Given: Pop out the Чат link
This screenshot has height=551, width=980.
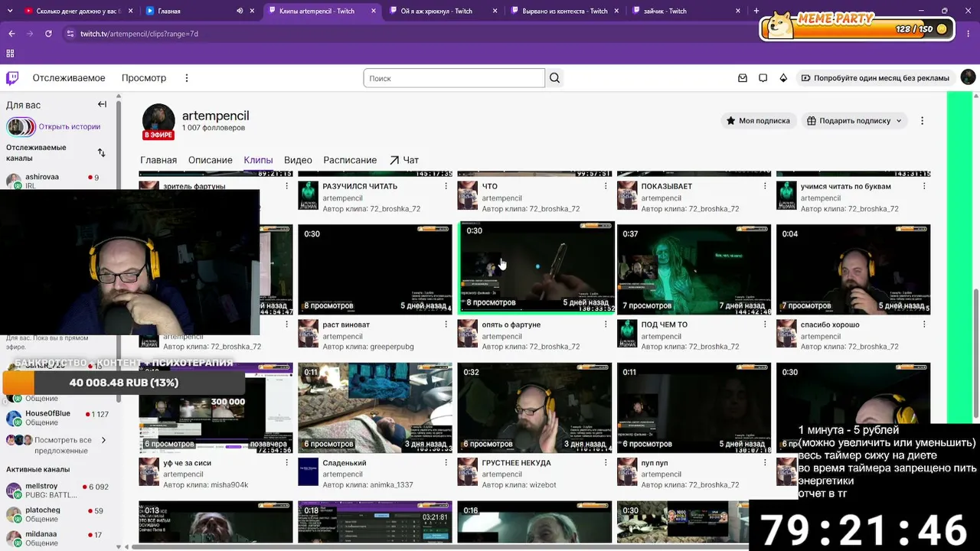Looking at the screenshot, I should [404, 160].
